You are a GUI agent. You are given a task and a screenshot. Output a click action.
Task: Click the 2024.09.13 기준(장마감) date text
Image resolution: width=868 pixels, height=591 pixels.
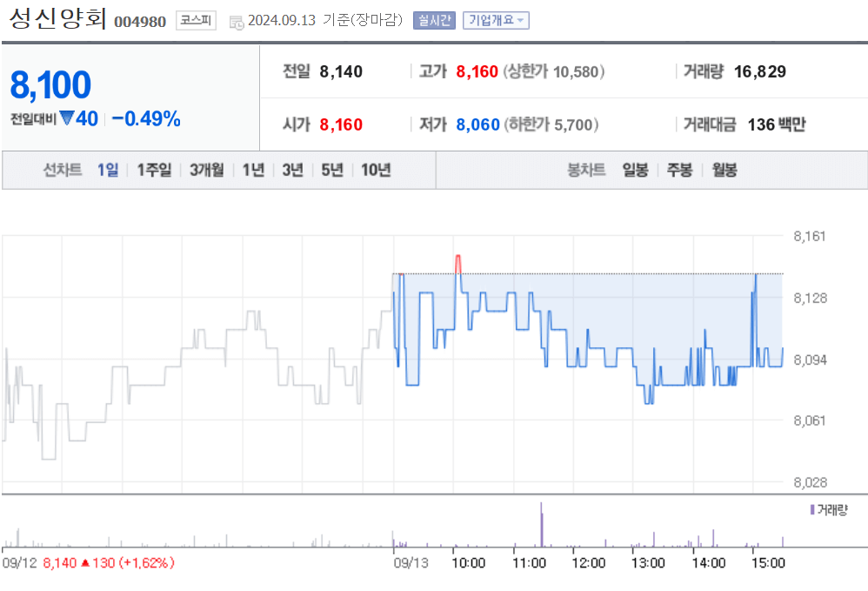click(325, 21)
